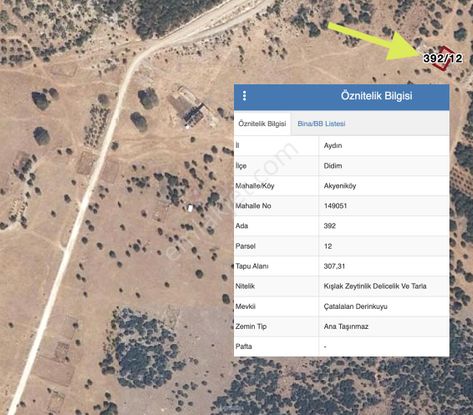Open the three-dot menu in panel header
Viewport: 473px width, 415px height.
[244, 96]
